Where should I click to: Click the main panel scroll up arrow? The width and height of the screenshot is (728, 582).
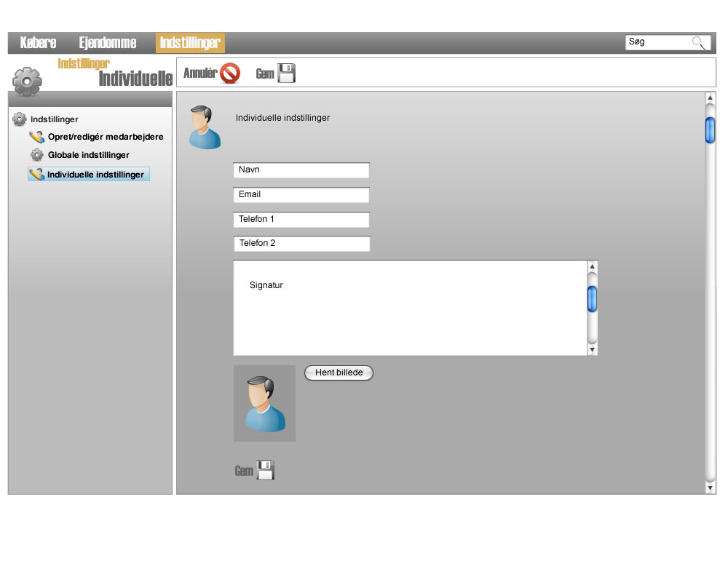point(710,98)
